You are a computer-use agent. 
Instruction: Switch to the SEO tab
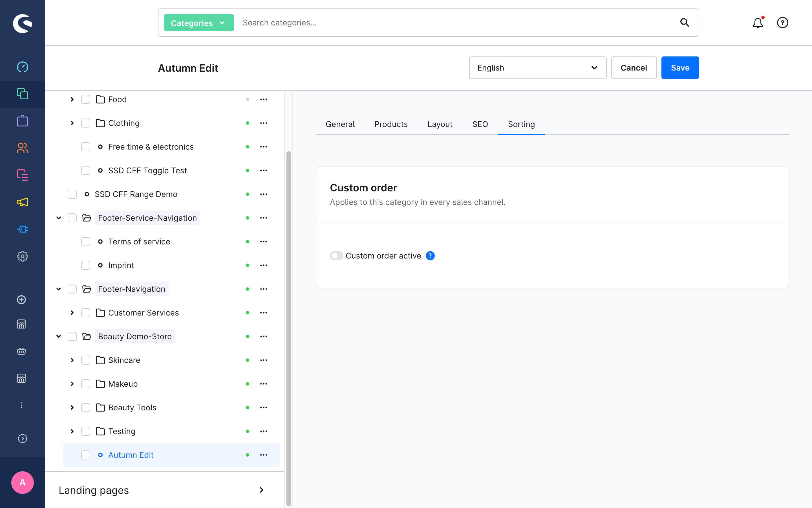pyautogui.click(x=480, y=124)
